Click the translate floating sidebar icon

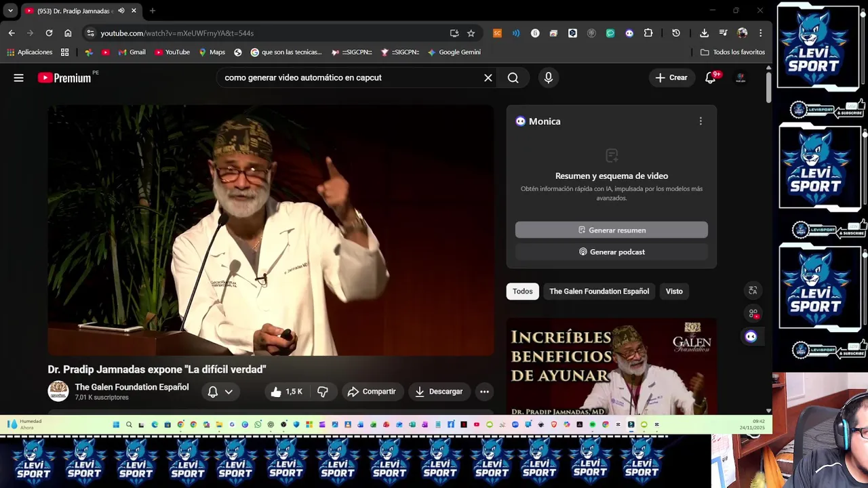click(x=753, y=290)
